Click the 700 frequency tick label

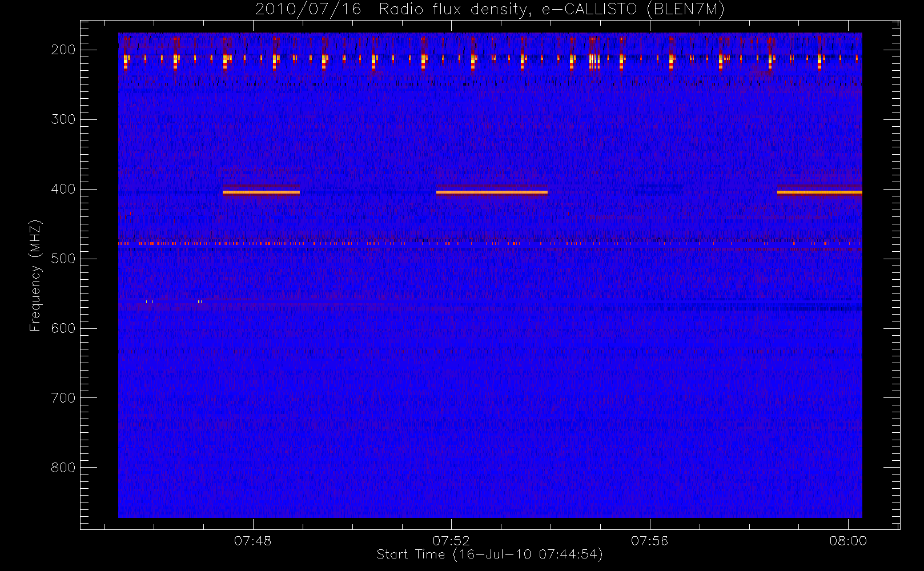coord(63,398)
